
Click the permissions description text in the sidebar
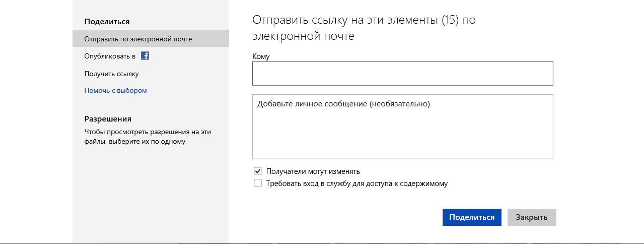(147, 137)
